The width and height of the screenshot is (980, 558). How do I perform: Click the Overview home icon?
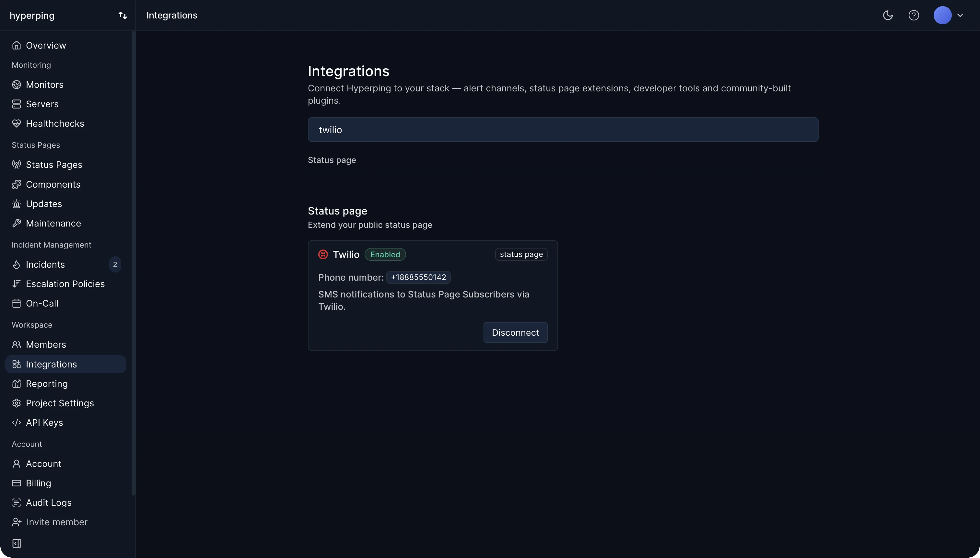pos(16,45)
